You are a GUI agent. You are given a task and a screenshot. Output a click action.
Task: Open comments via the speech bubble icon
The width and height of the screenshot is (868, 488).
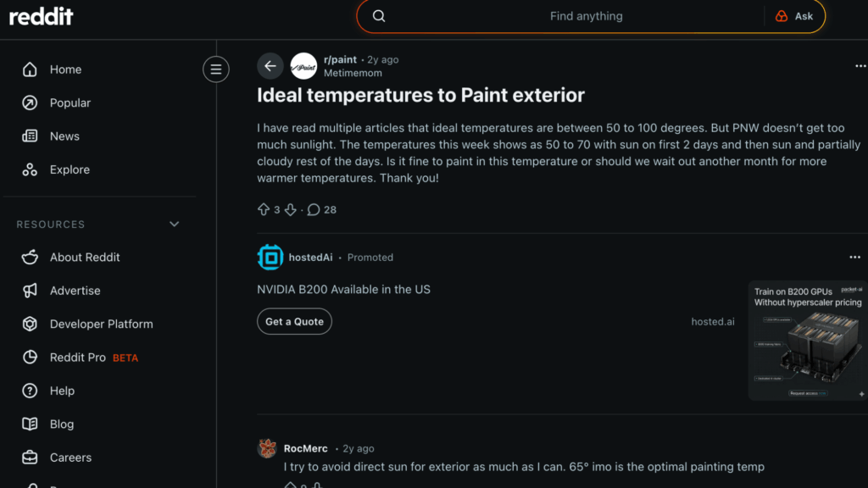[x=313, y=209]
